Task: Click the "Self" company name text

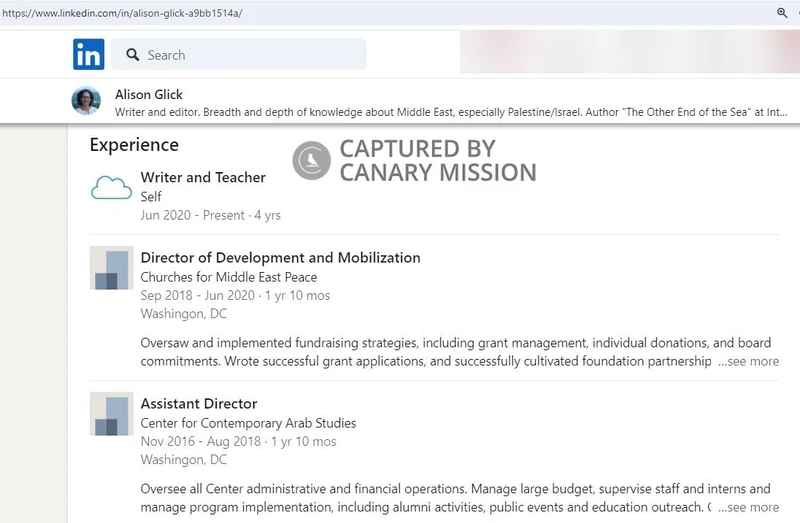Action: [x=151, y=197]
